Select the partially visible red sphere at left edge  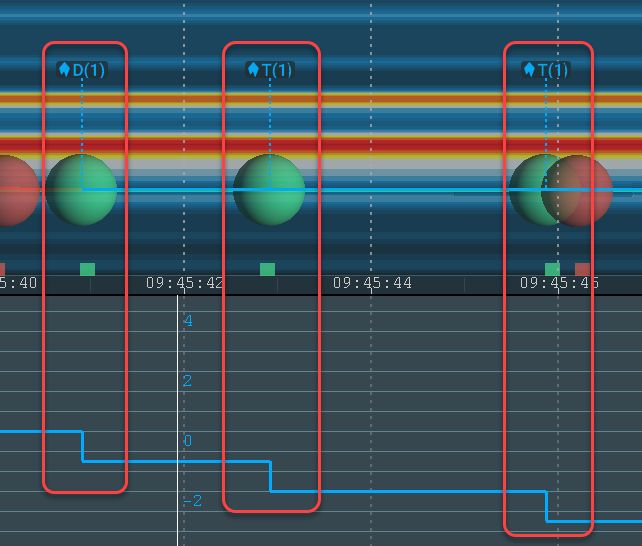12,190
